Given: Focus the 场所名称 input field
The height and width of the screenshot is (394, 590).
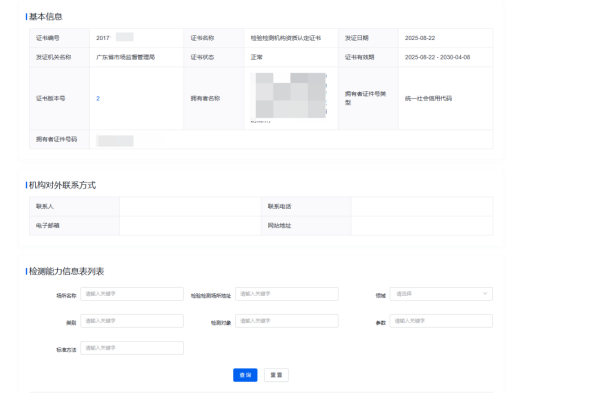Looking at the screenshot, I should click(132, 294).
